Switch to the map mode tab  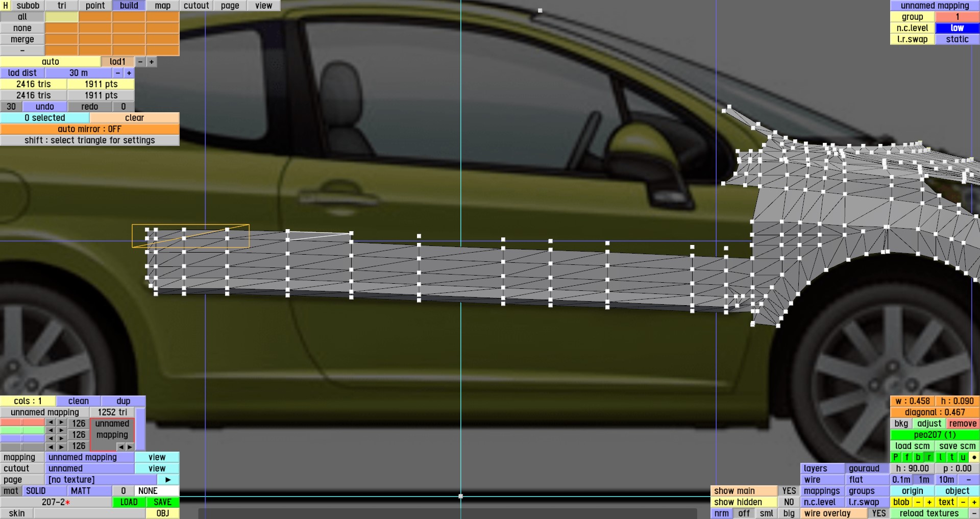point(163,6)
